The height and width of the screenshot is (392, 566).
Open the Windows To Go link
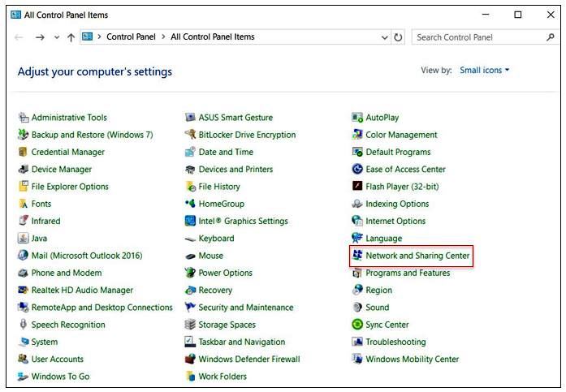[x=61, y=376]
